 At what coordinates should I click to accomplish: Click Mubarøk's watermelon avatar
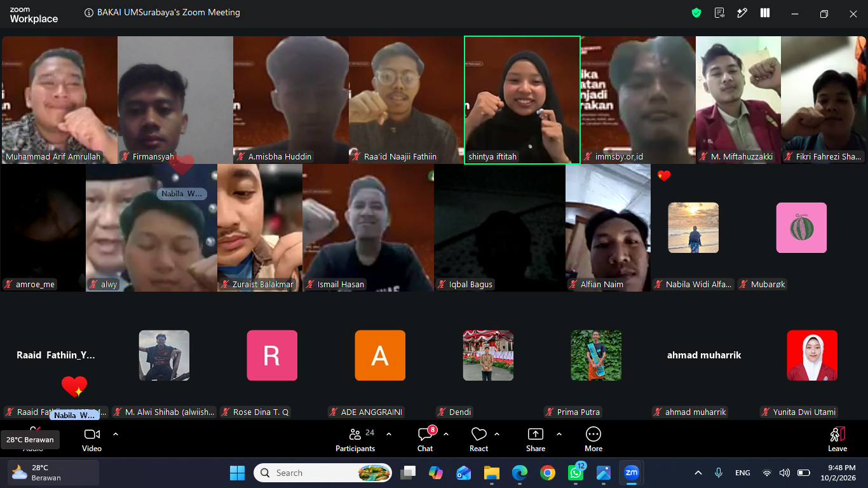tap(801, 227)
